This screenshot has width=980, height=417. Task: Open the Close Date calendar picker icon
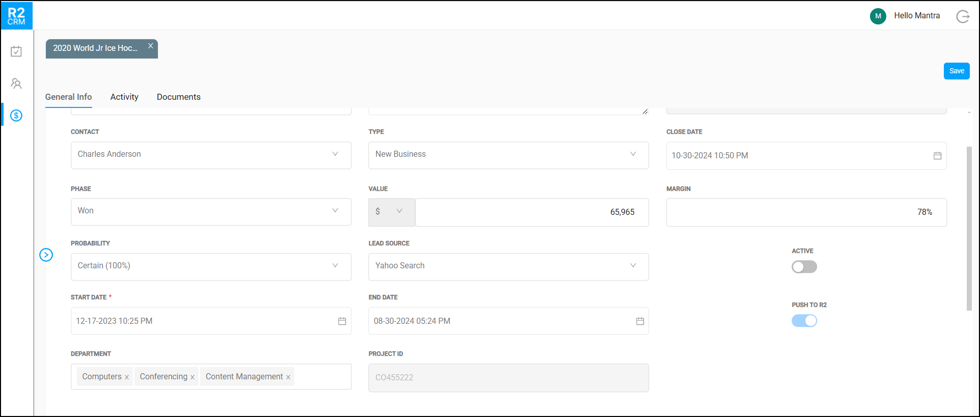[937, 156]
